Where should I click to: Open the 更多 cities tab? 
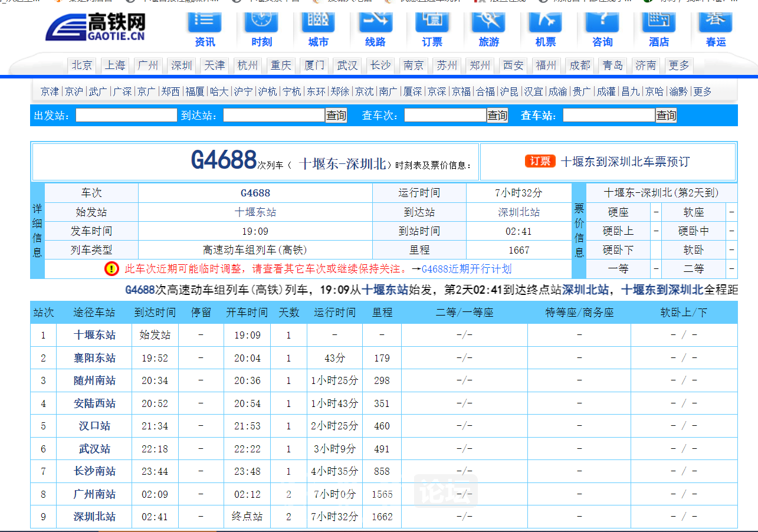(x=679, y=65)
